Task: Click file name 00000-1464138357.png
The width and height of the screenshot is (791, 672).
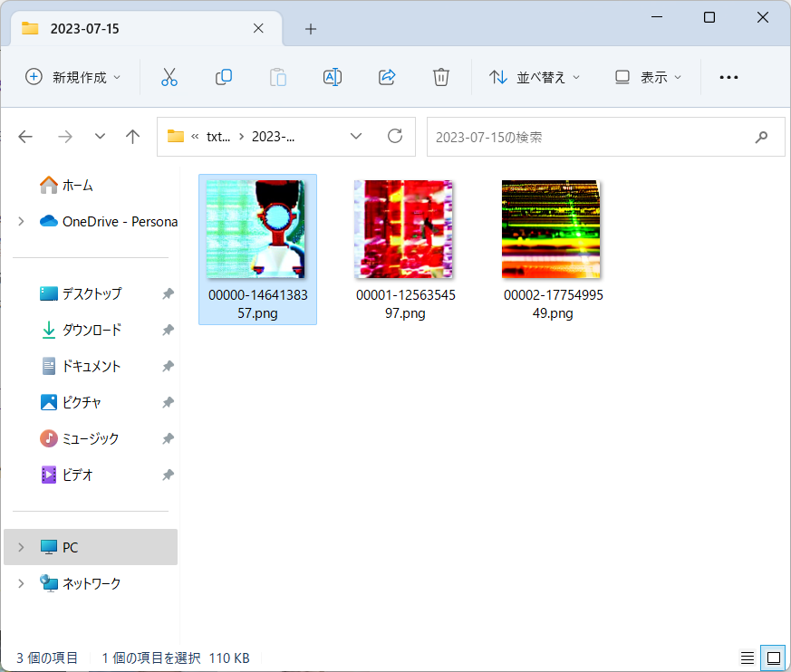Action: point(258,304)
